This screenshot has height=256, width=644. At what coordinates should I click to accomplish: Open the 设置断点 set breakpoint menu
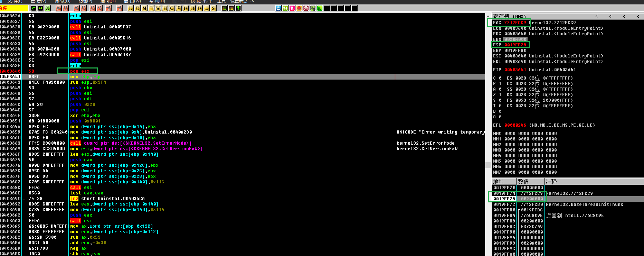click(239, 1)
